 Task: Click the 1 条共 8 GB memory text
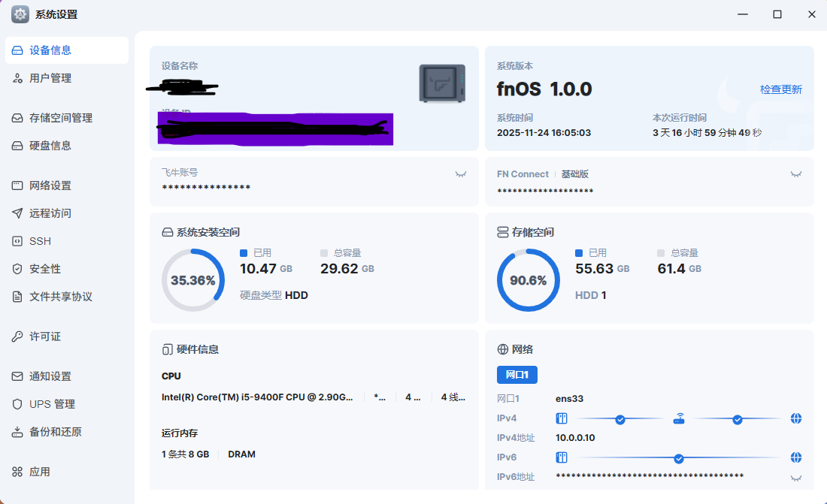pos(185,454)
